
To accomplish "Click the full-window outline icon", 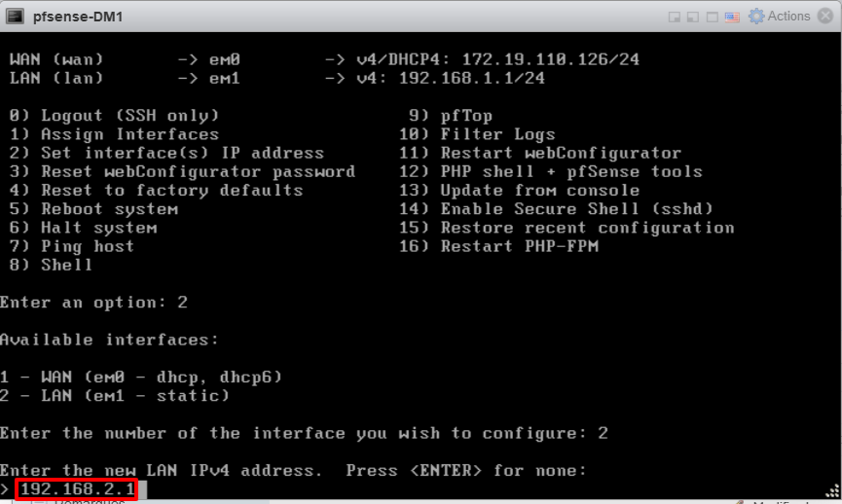I will point(711,17).
